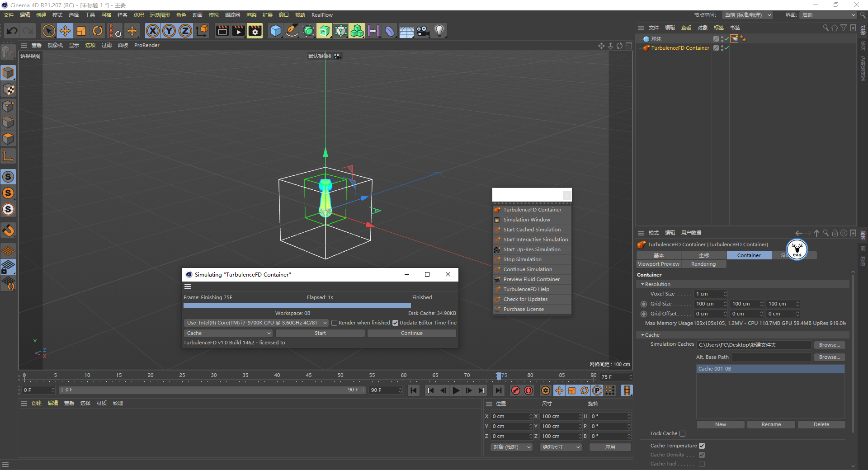Play the animation forward
This screenshot has height=470, width=868.
coord(456,390)
